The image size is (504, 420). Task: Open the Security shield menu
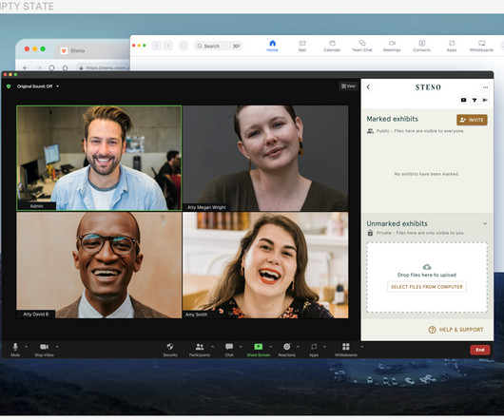170,350
